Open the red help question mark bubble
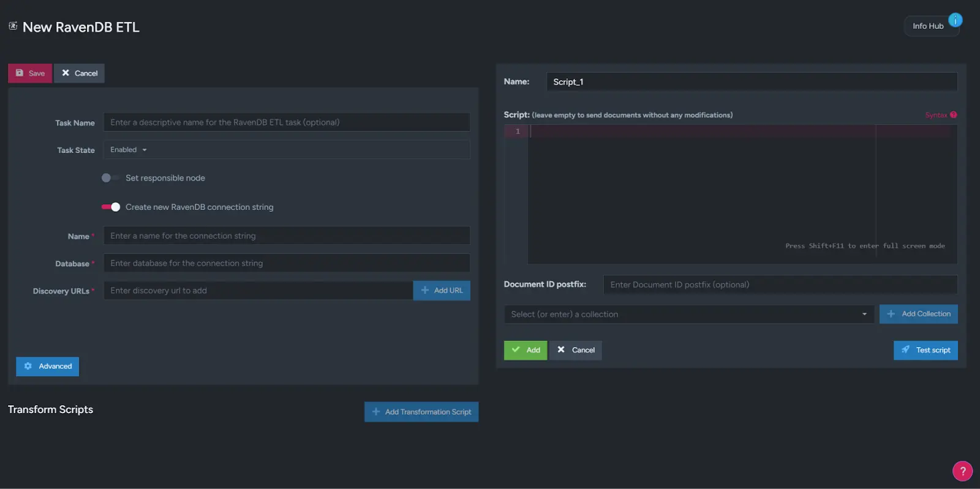Viewport: 980px width, 489px height. (962, 471)
